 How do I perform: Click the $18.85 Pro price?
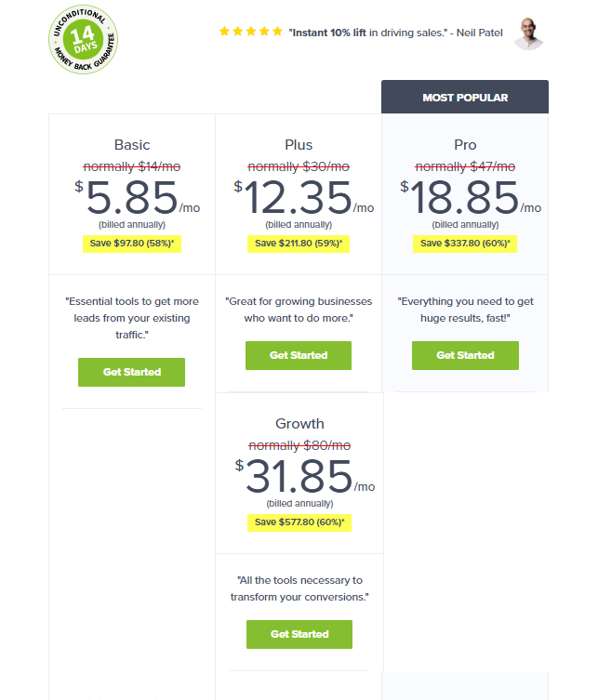point(465,197)
